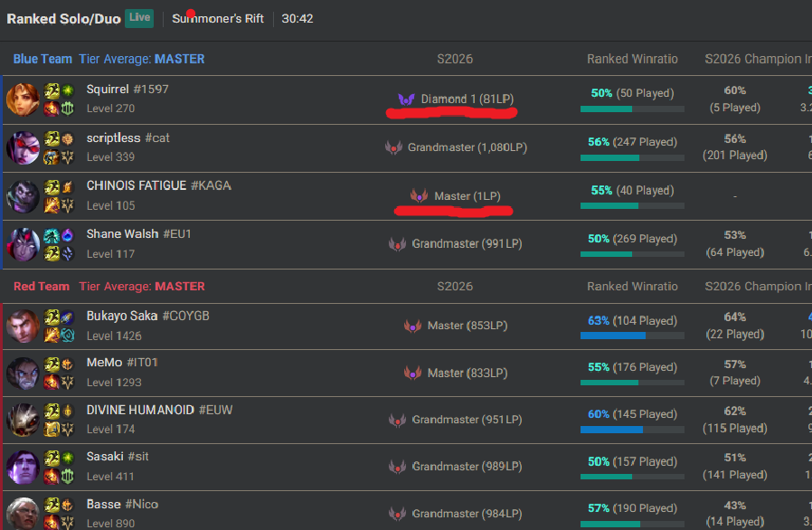Click DIVINE HUMANOID's champion portrait
The image size is (812, 530).
23,420
